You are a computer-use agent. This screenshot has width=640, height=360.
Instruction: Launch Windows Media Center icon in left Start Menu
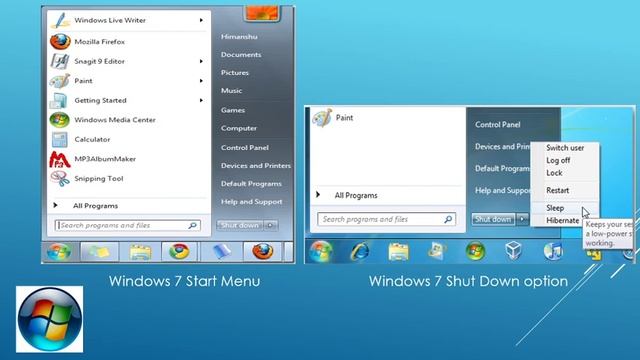60,120
